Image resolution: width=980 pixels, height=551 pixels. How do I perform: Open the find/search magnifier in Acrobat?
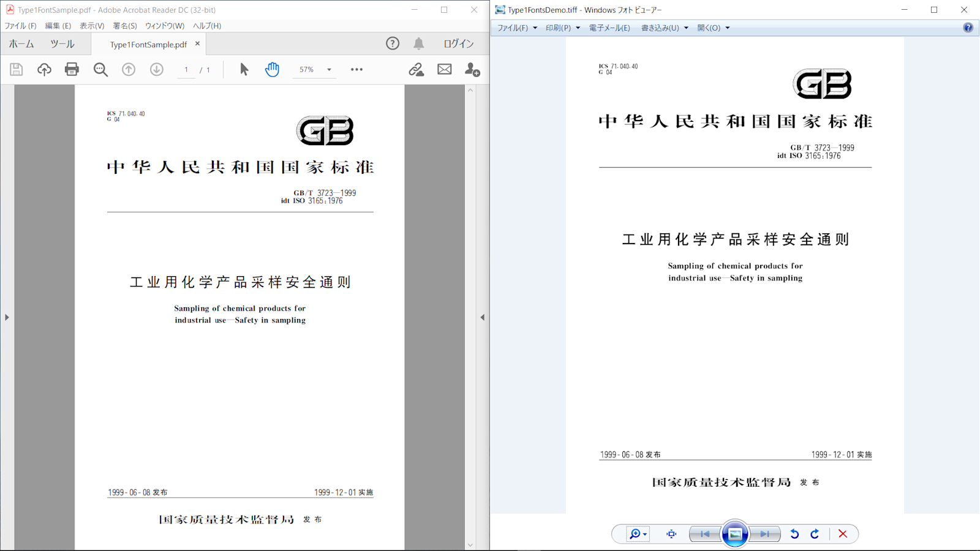coord(100,69)
